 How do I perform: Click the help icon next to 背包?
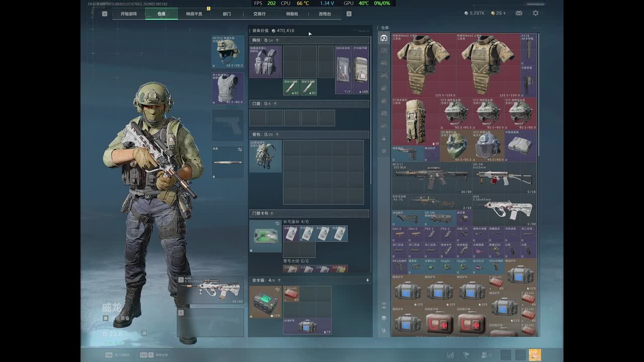coord(277,135)
